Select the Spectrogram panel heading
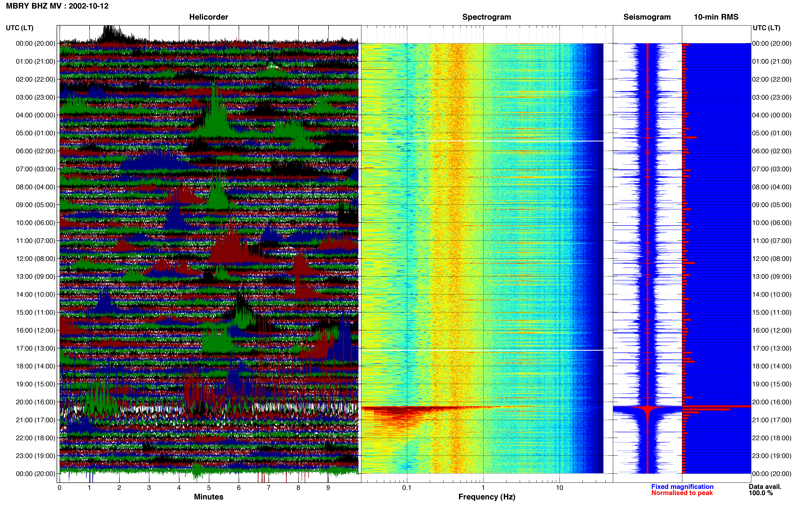This screenshot has height=508, width=812. 487,17
